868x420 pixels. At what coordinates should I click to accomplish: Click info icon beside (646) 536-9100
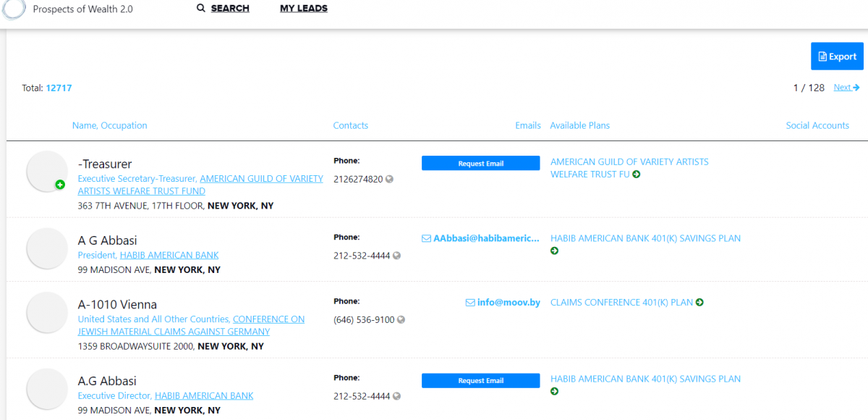click(401, 319)
